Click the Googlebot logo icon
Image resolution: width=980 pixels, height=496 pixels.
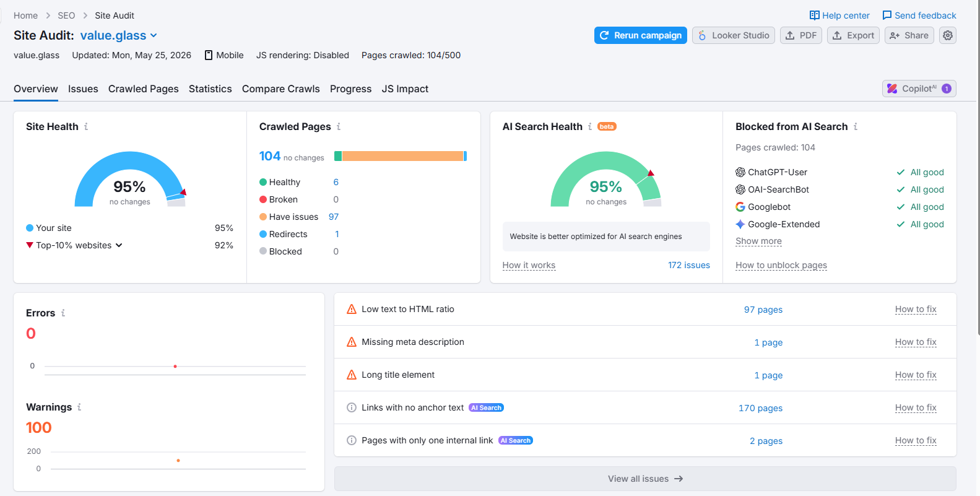point(740,207)
